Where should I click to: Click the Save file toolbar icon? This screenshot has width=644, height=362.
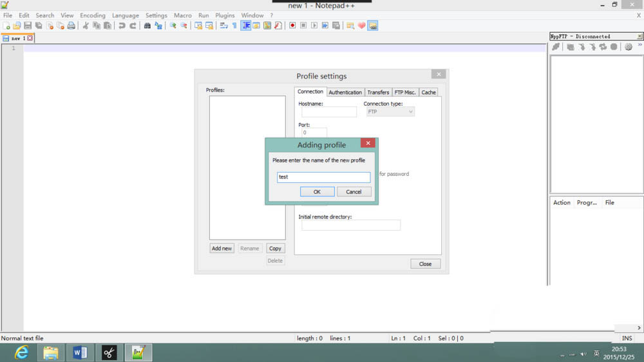[x=28, y=26]
